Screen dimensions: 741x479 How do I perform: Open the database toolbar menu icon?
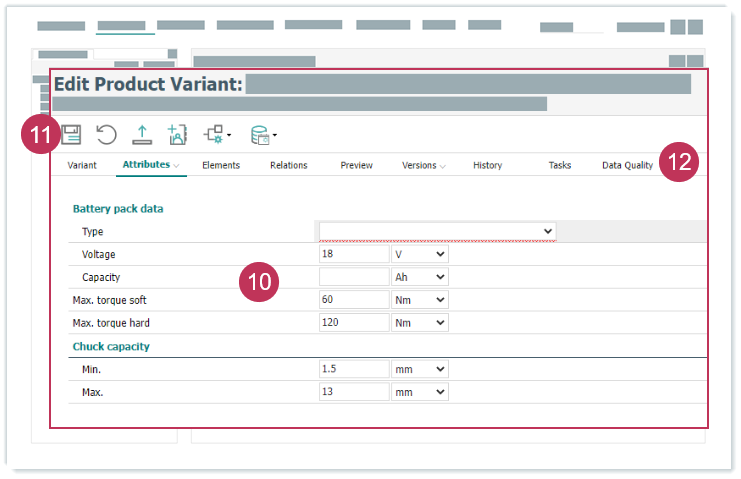point(262,134)
